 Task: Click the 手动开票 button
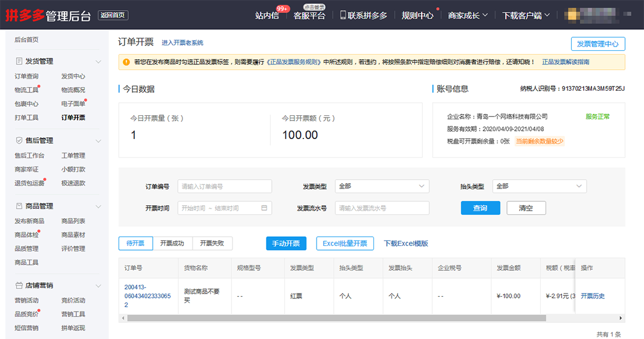pyautogui.click(x=286, y=244)
